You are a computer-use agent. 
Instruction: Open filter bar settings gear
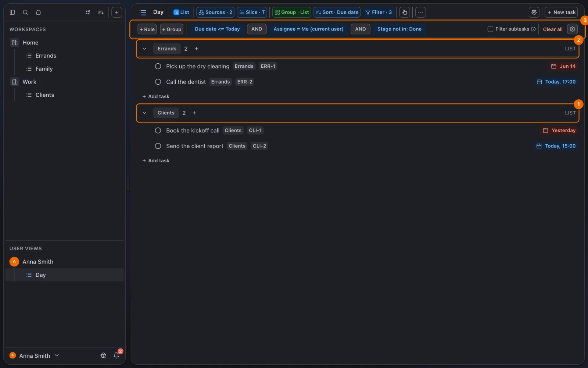click(572, 29)
